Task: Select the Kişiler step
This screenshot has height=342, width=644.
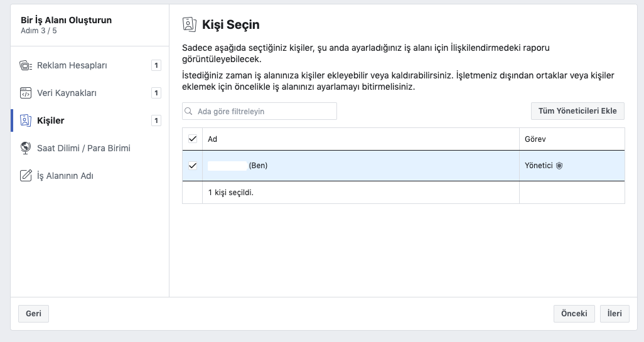Action: coord(90,120)
